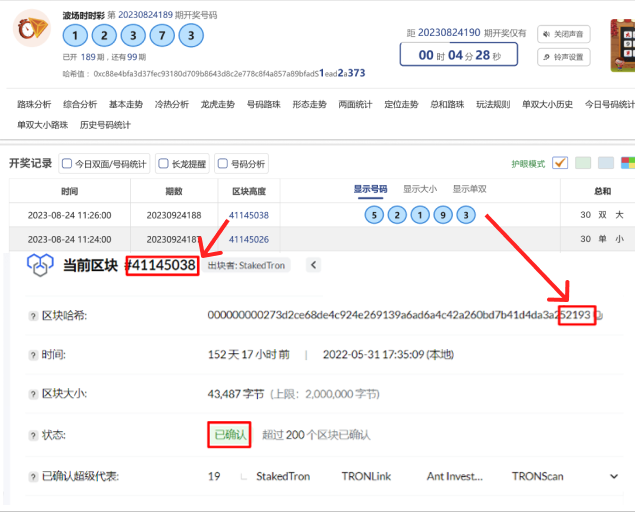Viewport: 635px width, 512px height.
Task: Click help icon next to 已确认超级代表
Action: coord(33,476)
